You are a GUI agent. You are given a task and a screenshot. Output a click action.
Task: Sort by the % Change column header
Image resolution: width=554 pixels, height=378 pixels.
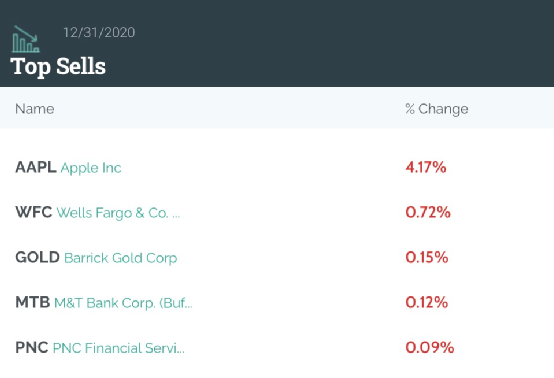coord(437,109)
